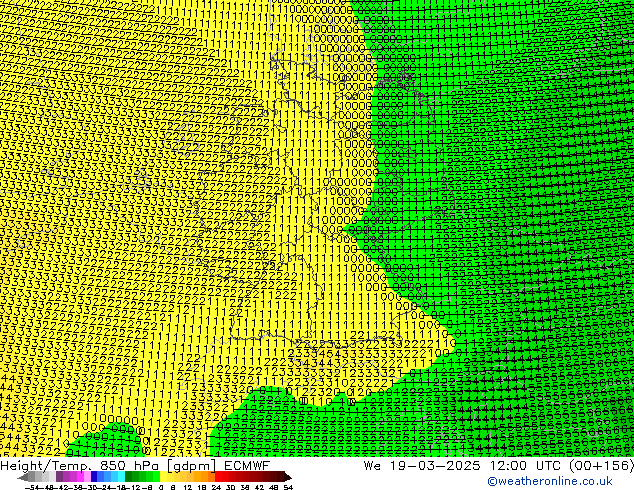
Task: Click the yellow 0 swatch in legend
Action: click(x=163, y=477)
